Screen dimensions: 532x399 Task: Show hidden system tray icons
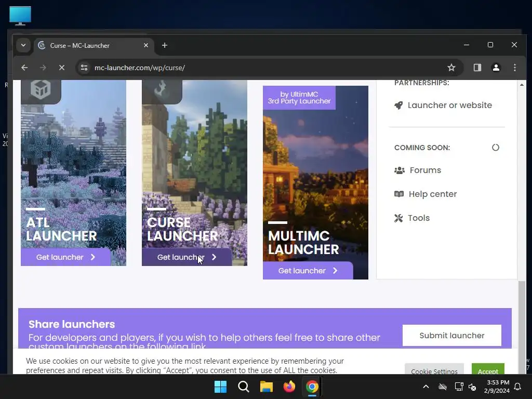click(426, 387)
